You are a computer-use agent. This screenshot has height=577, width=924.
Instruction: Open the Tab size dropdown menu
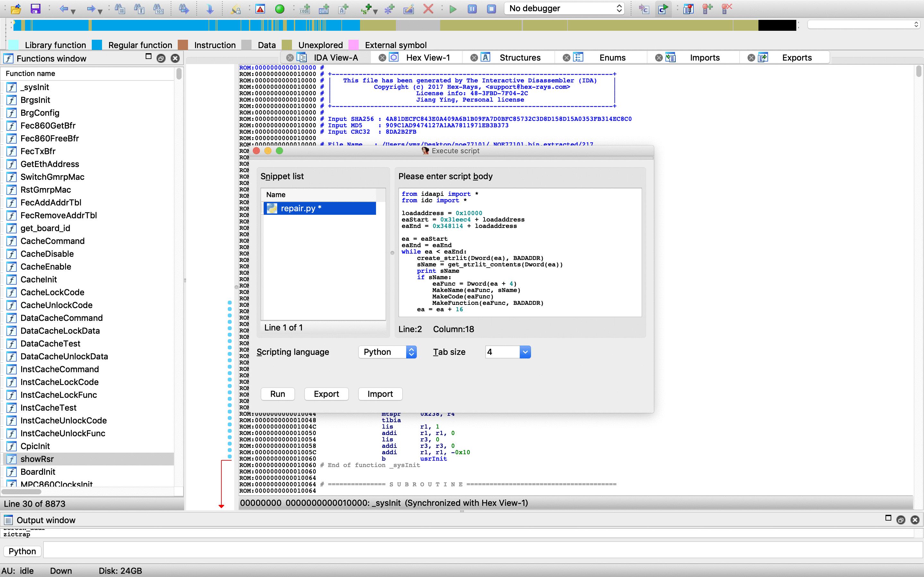point(525,352)
